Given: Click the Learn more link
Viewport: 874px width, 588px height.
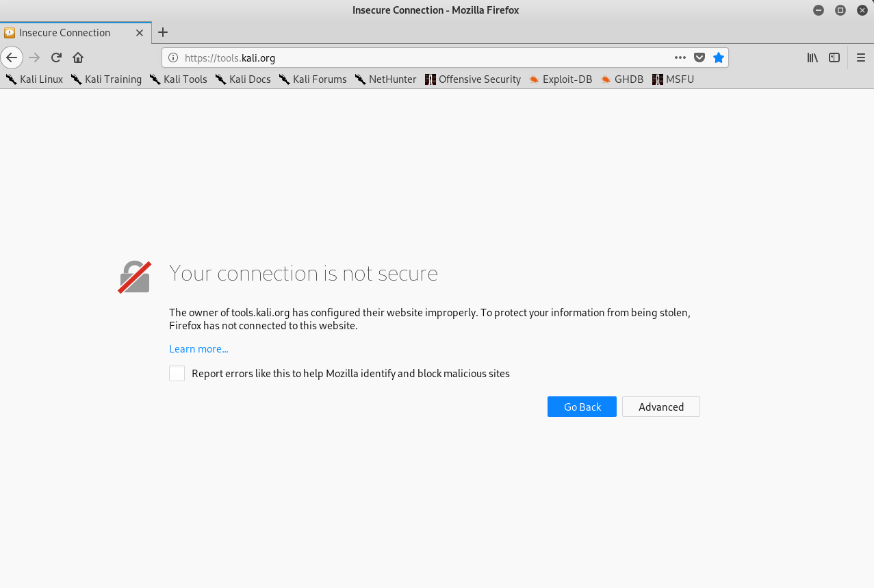Looking at the screenshot, I should pyautogui.click(x=198, y=349).
